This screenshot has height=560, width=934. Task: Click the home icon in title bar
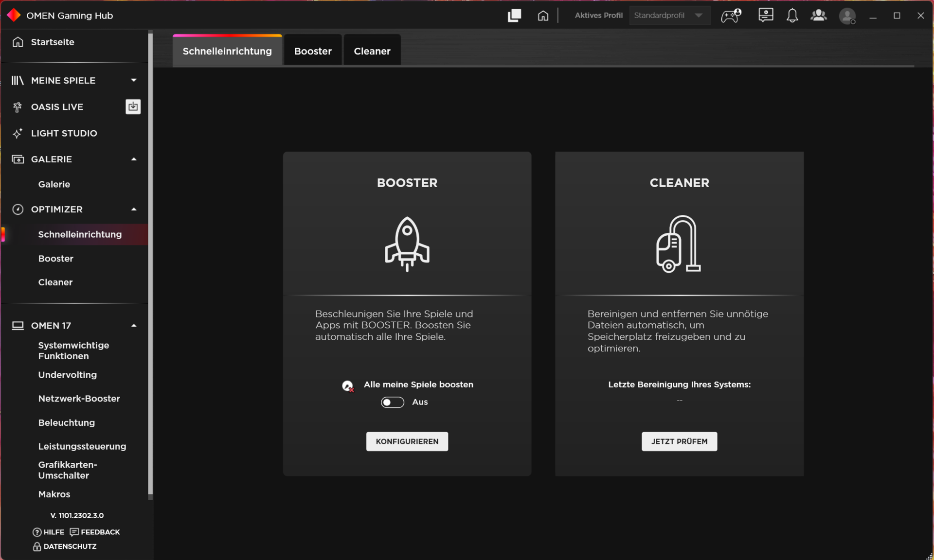tap(543, 16)
